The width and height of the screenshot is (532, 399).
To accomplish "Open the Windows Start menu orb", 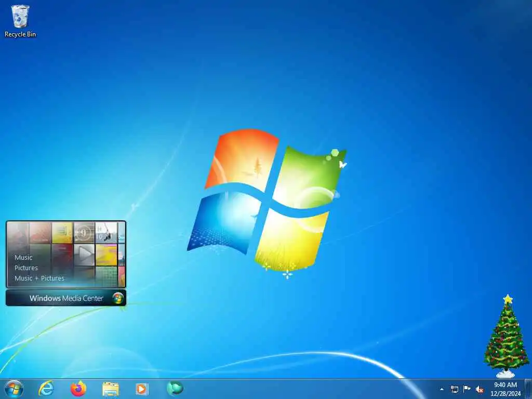I will (14, 389).
